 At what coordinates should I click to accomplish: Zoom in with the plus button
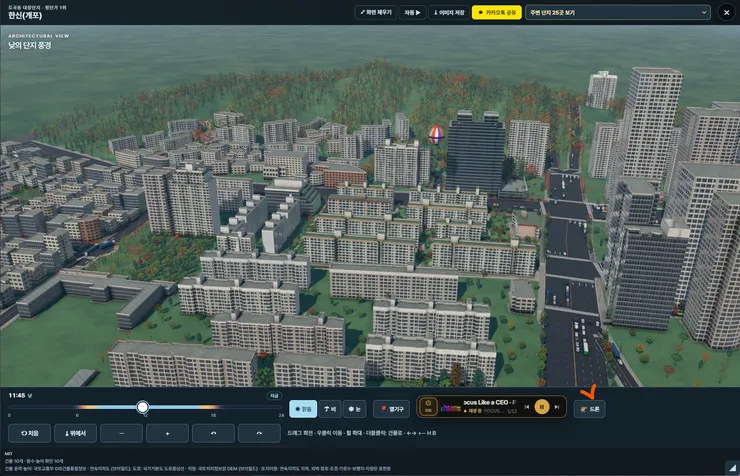[x=167, y=433]
